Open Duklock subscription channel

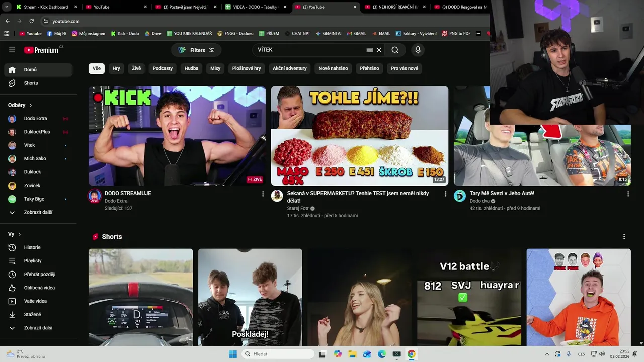coord(39,172)
